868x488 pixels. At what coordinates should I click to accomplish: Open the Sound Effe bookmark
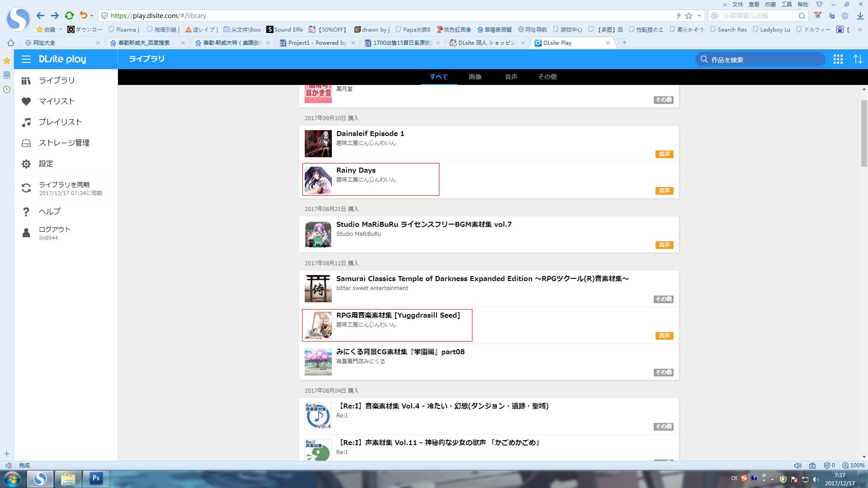[285, 29]
